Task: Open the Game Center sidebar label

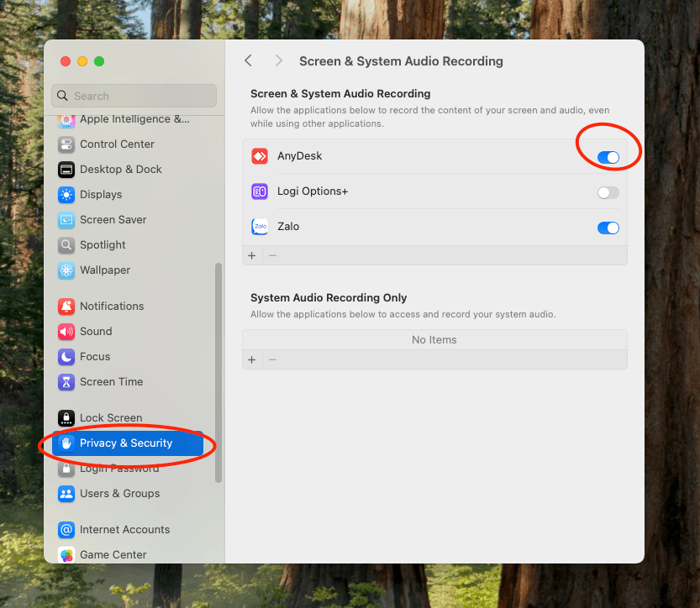Action: click(x=113, y=555)
